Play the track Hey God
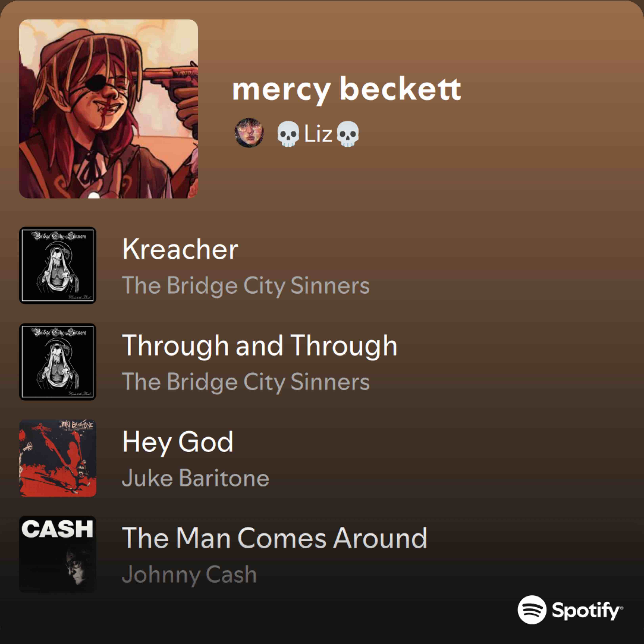The height and width of the screenshot is (644, 644). tap(178, 442)
